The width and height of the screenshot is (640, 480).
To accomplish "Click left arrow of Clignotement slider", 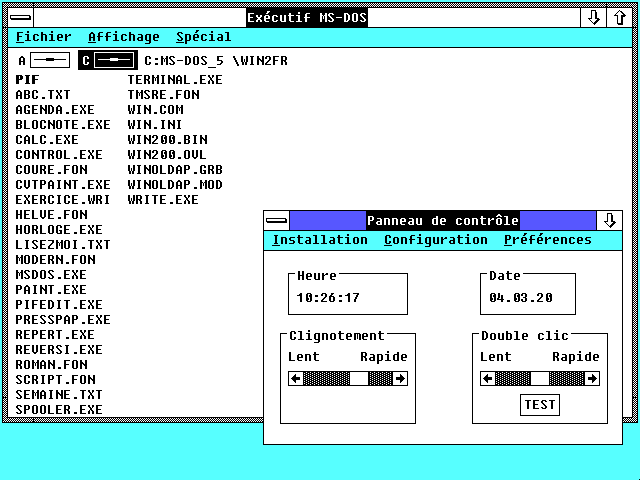I will (x=296, y=379).
